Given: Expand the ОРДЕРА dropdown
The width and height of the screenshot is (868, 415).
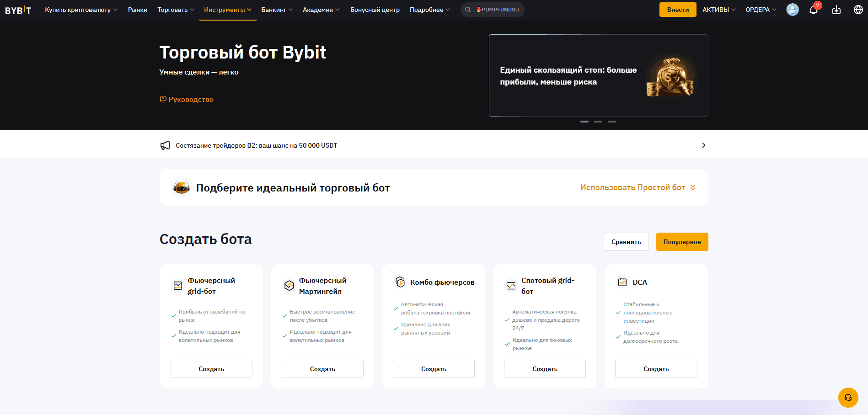Looking at the screenshot, I should tap(761, 10).
